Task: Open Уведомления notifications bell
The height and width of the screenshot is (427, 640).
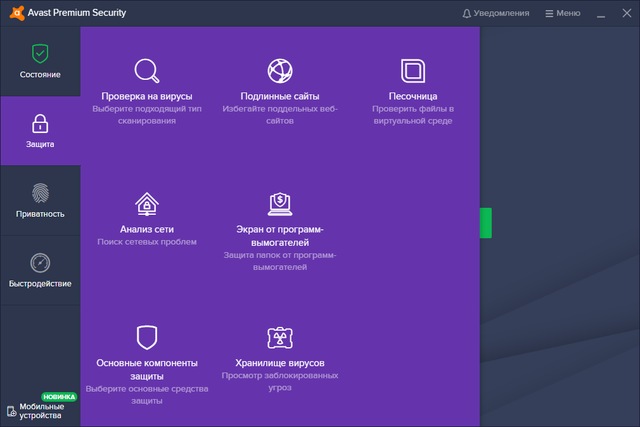Action: 495,13
